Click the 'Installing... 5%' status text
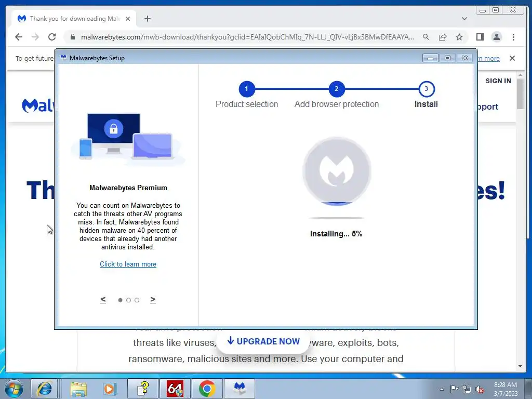532x399 pixels. coord(336,234)
